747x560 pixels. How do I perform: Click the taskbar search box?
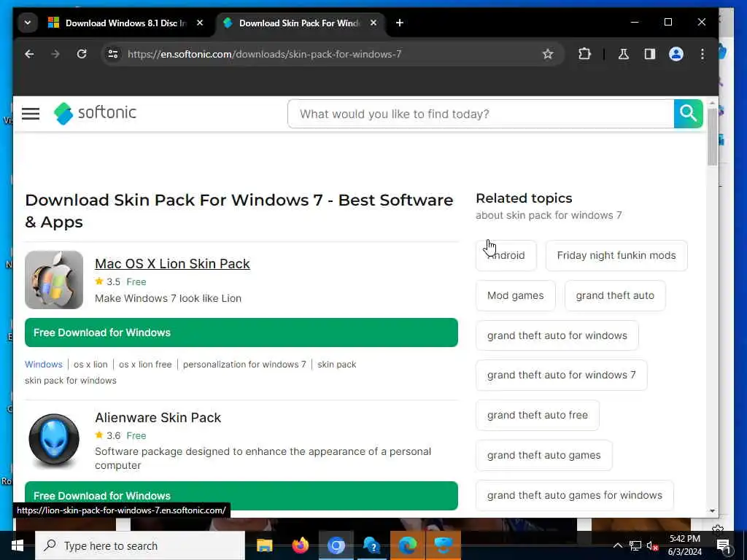pyautogui.click(x=140, y=545)
